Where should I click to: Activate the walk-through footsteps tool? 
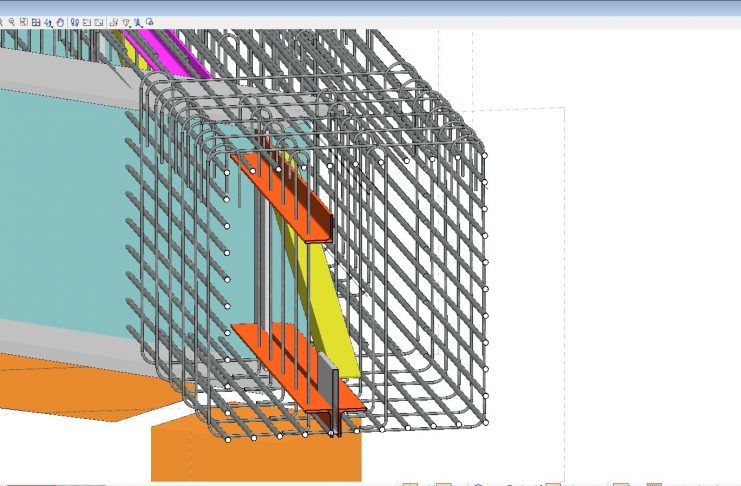(75, 22)
